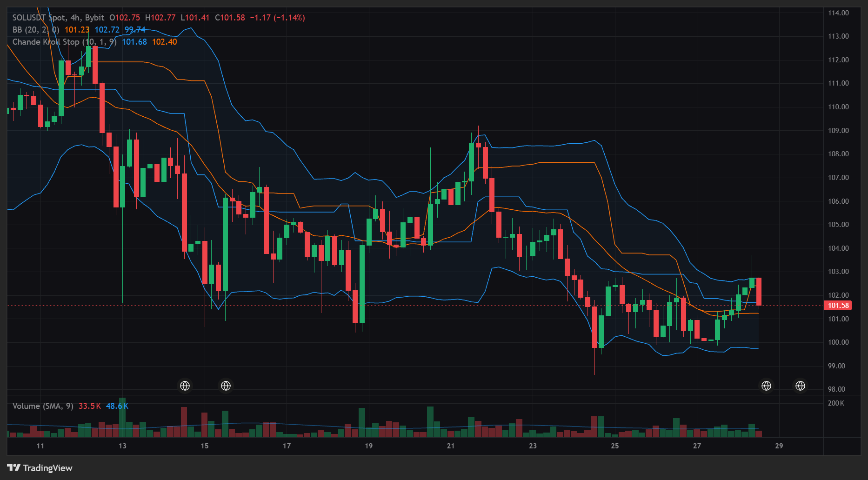Click the 200K volume axis label
The image size is (868, 480).
pyautogui.click(x=836, y=403)
